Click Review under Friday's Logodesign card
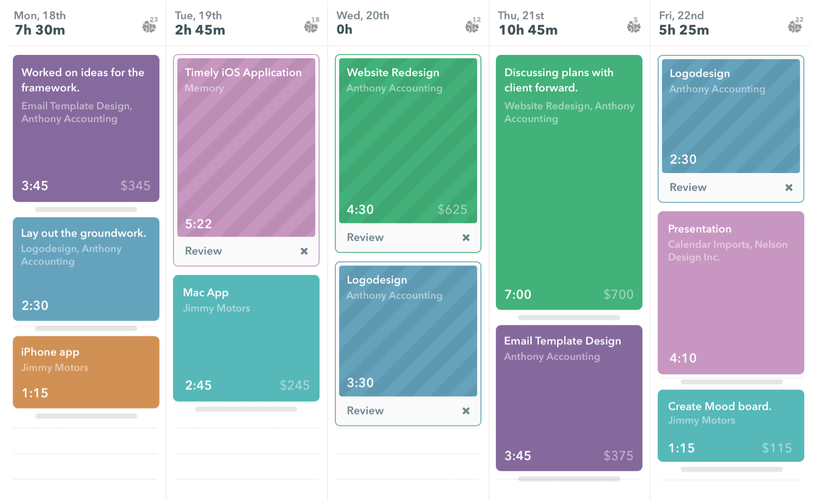The height and width of the screenshot is (504, 818). 688,187
